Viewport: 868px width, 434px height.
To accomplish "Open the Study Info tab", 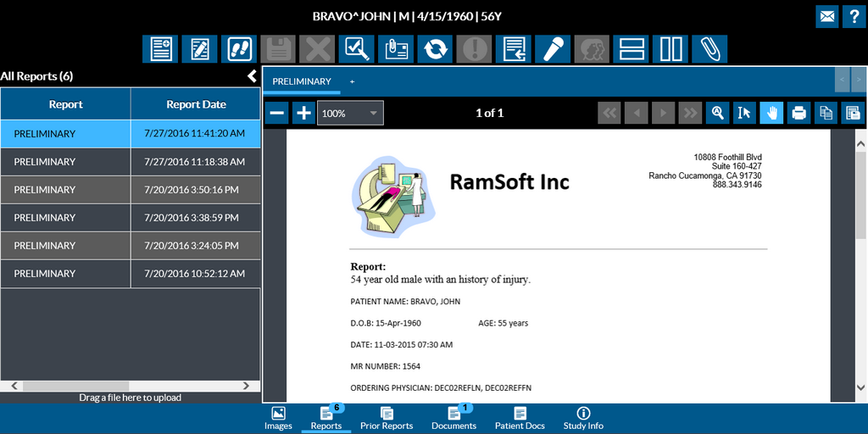I will point(583,418).
